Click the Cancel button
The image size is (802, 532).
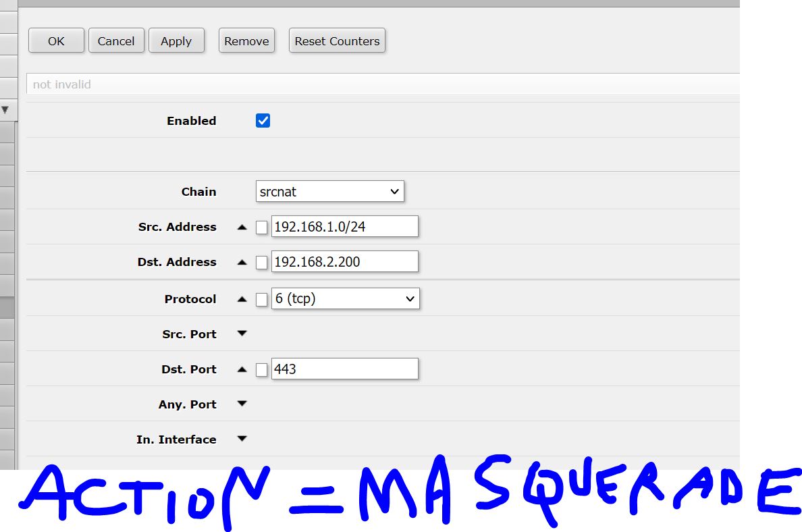click(116, 41)
